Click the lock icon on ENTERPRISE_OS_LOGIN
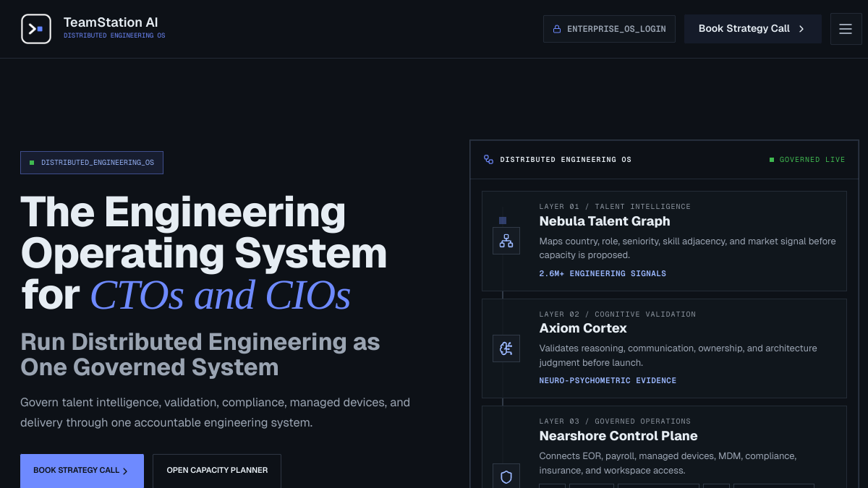Viewport: 868px width, 488px height. point(557,30)
